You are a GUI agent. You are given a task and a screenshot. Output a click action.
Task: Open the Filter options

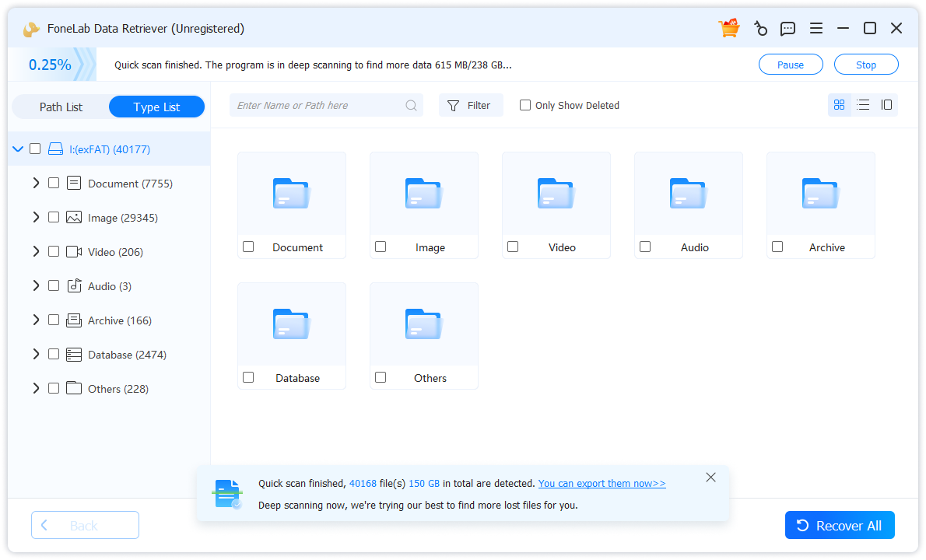pos(471,104)
